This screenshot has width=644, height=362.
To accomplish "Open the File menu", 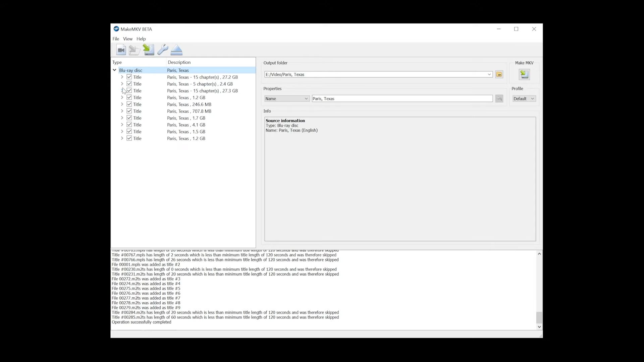I will (116, 39).
